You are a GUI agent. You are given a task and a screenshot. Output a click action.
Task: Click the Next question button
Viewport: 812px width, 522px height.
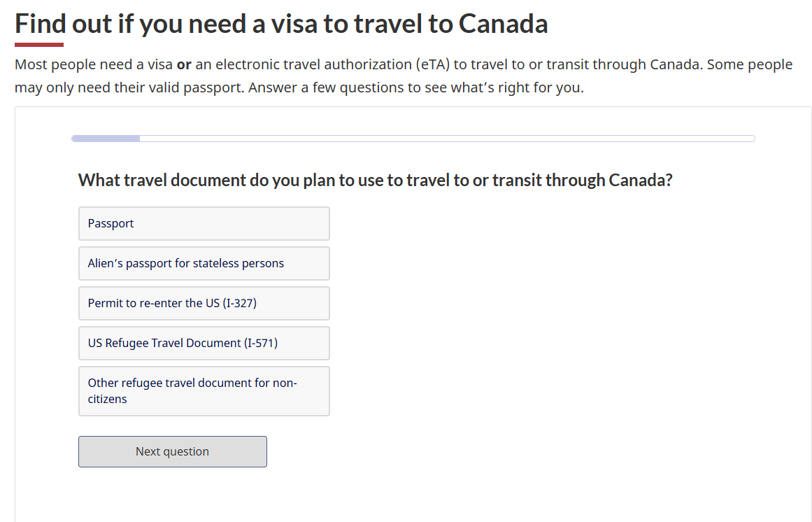pos(172,451)
